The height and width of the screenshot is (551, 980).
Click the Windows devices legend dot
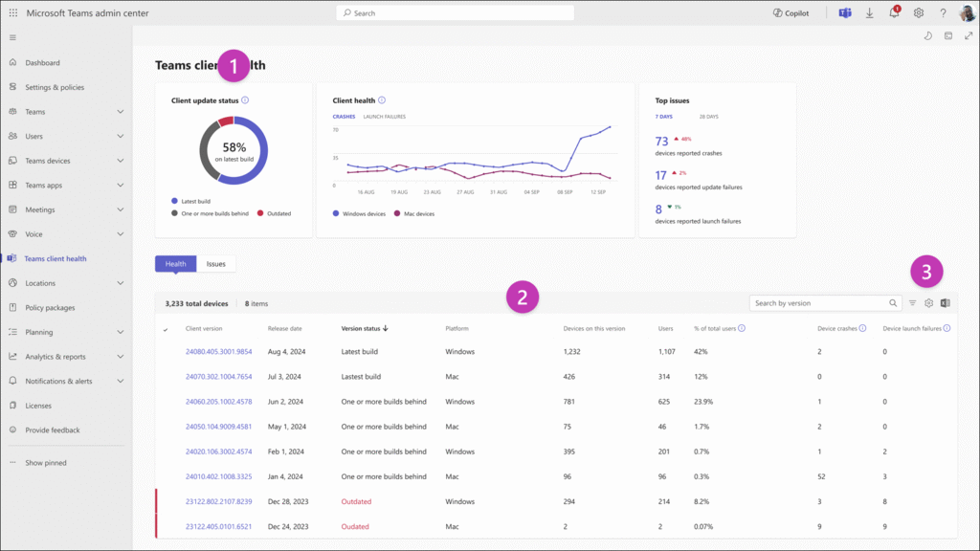[x=336, y=213]
